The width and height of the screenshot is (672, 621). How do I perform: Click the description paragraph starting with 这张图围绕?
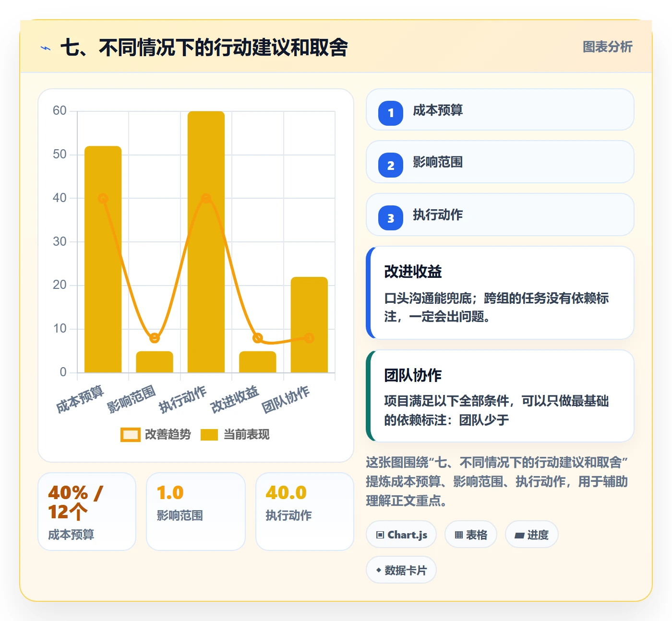[x=497, y=481]
